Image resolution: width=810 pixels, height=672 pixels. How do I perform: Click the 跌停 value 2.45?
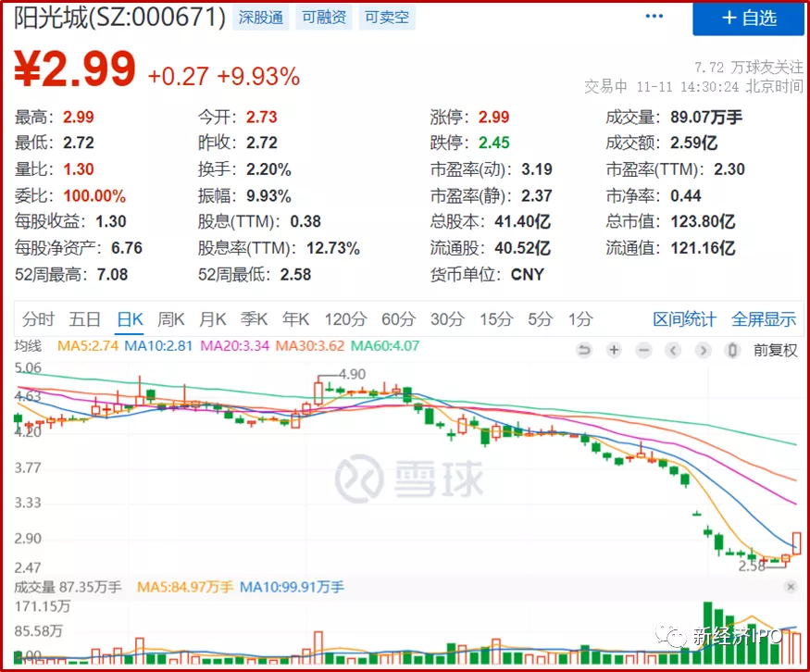click(x=493, y=143)
